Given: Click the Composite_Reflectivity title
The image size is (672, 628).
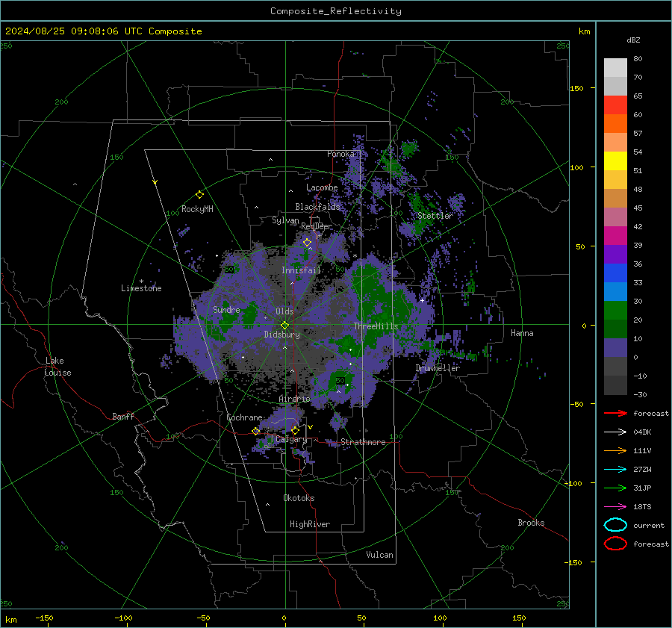Looking at the screenshot, I should pyautogui.click(x=336, y=11).
